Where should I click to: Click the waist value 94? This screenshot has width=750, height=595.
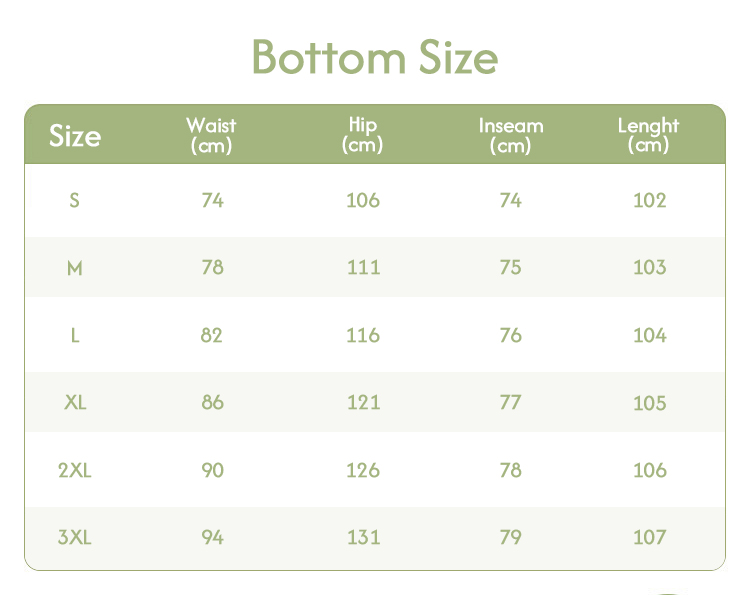pyautogui.click(x=212, y=538)
